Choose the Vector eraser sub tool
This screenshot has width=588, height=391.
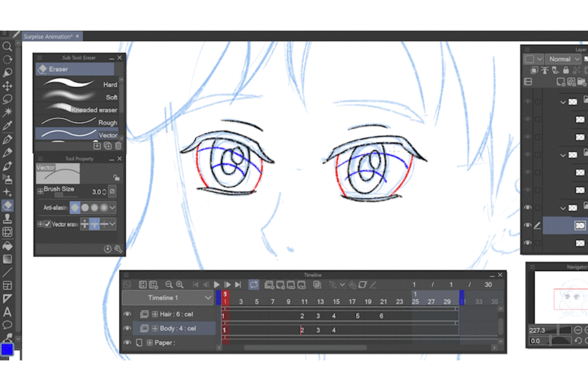78,135
